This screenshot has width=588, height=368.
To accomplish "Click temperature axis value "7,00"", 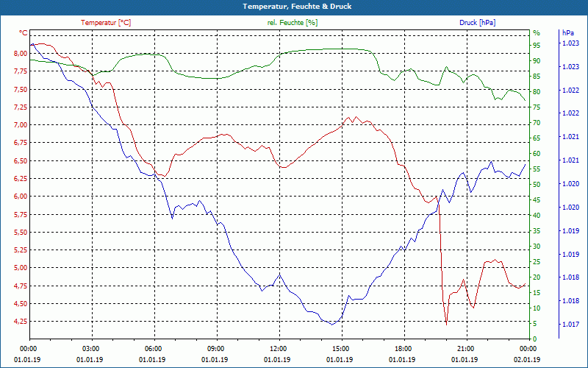I will (21, 125).
